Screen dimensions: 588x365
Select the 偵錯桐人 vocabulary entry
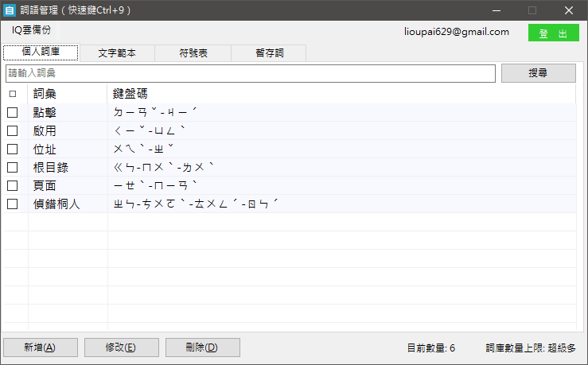56,204
